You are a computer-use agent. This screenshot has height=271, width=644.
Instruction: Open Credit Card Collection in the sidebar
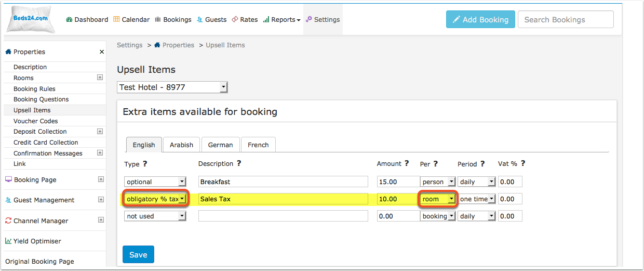(x=46, y=143)
